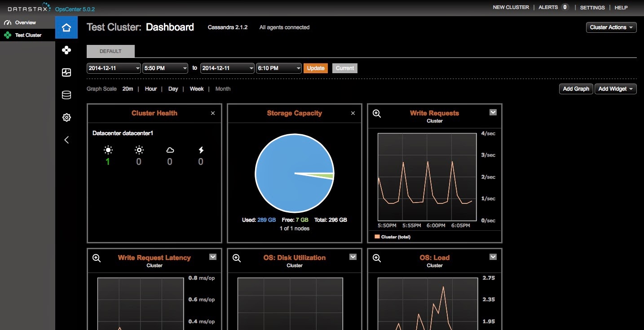
Task: Click the Add Graph button
Action: (575, 88)
